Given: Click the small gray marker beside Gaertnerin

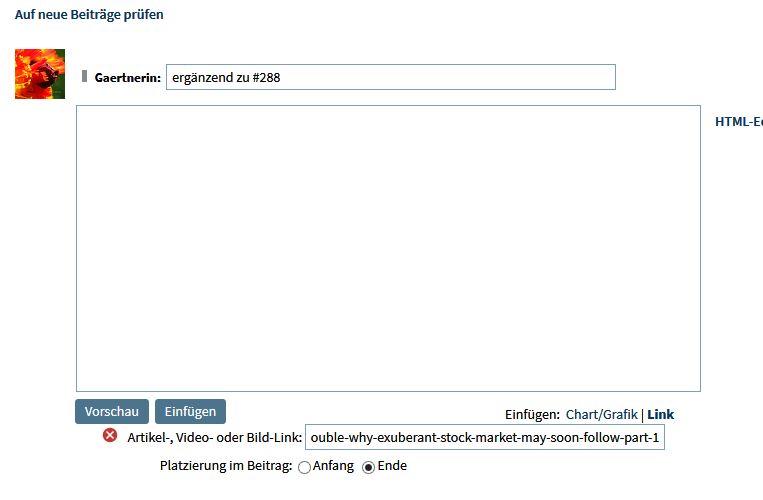Looking at the screenshot, I should (x=85, y=76).
